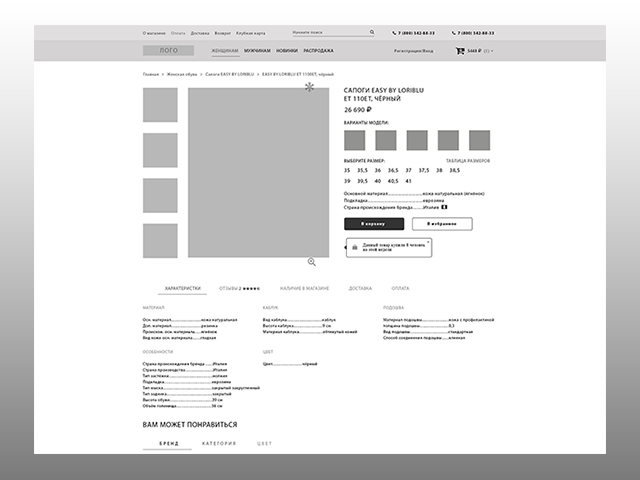Click the large main product image
640x480 pixels.
coord(258,173)
